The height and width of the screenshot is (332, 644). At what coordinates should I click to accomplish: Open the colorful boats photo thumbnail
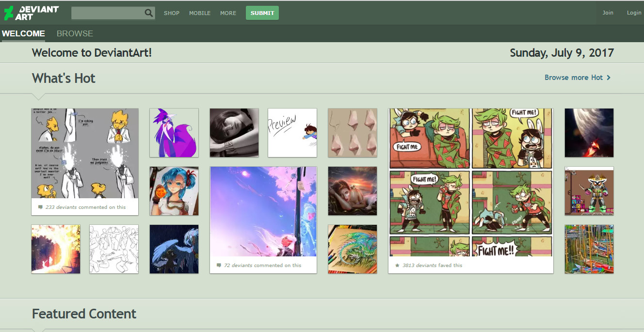click(589, 249)
